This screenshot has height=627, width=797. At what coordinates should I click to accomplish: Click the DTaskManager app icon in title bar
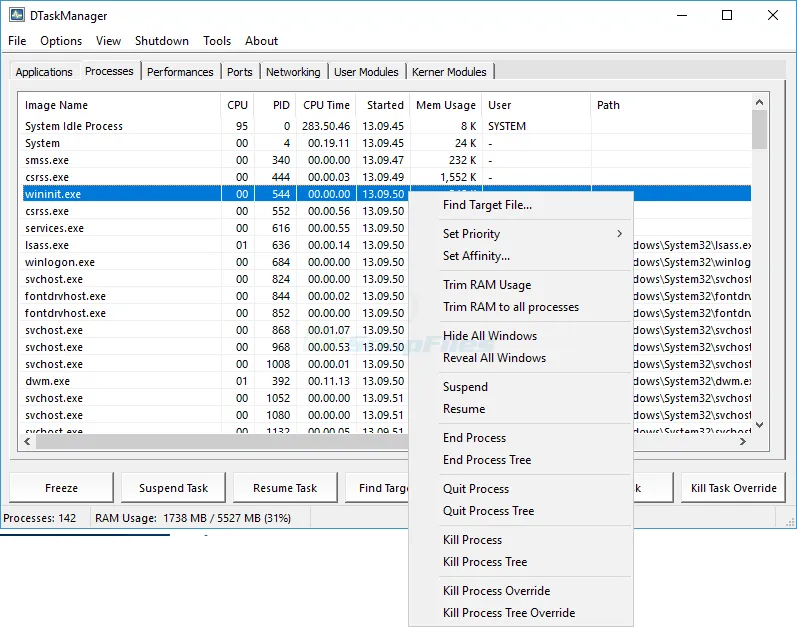17,15
